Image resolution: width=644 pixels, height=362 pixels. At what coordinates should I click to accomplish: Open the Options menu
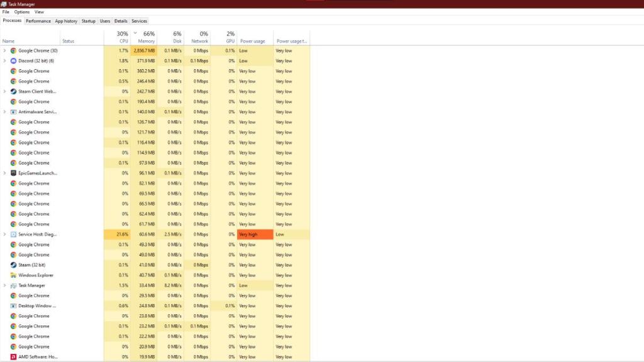tap(21, 11)
